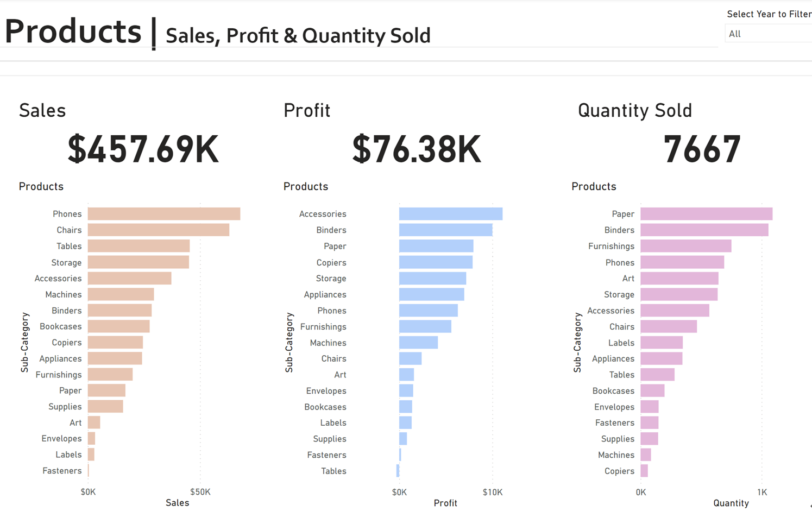Click the $457.69K Sales total card

[143, 149]
